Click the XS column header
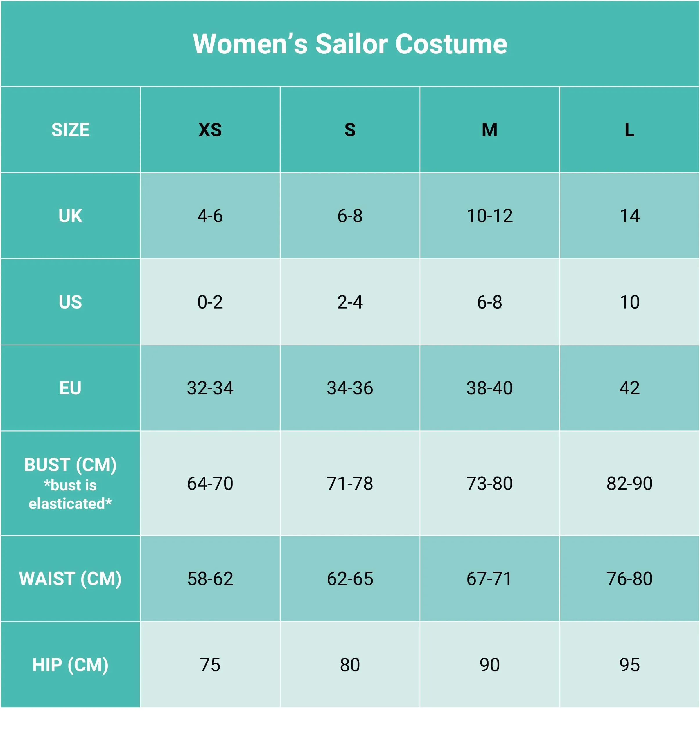 pos(210,130)
